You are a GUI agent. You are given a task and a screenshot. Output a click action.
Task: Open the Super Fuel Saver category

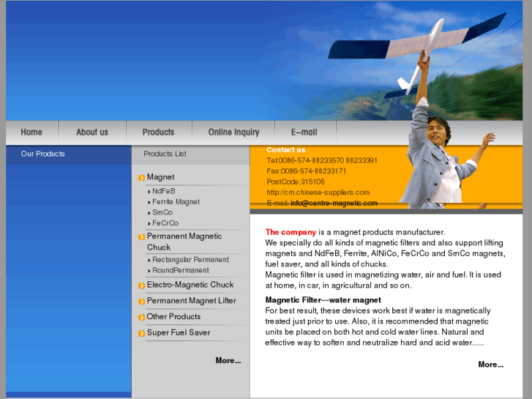point(179,332)
